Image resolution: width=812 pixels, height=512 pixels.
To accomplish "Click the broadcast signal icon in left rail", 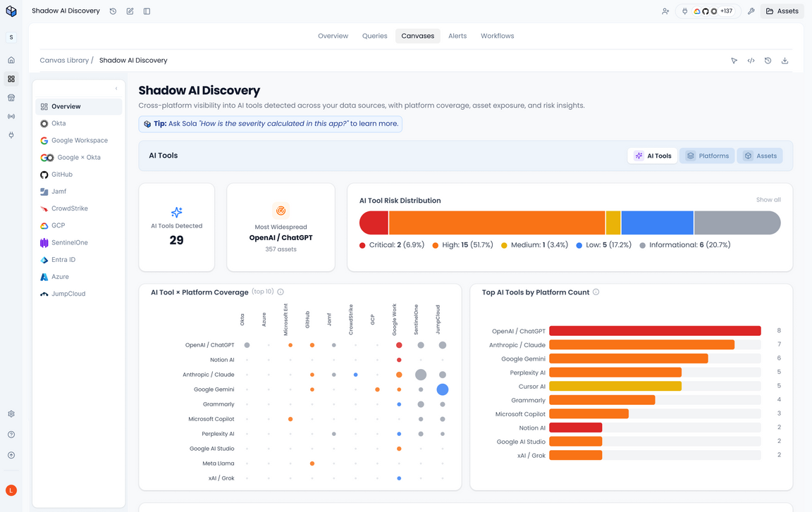I will 11,116.
